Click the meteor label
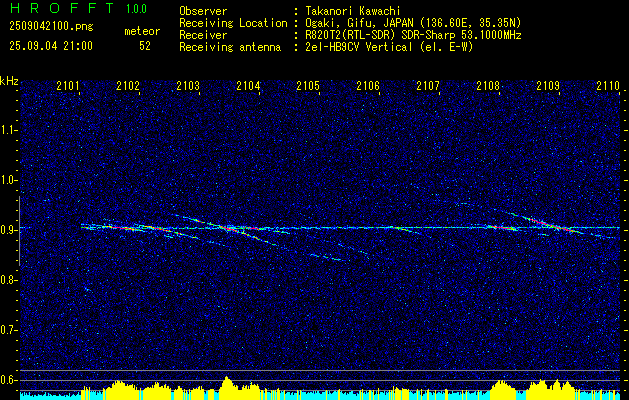 coord(142,31)
